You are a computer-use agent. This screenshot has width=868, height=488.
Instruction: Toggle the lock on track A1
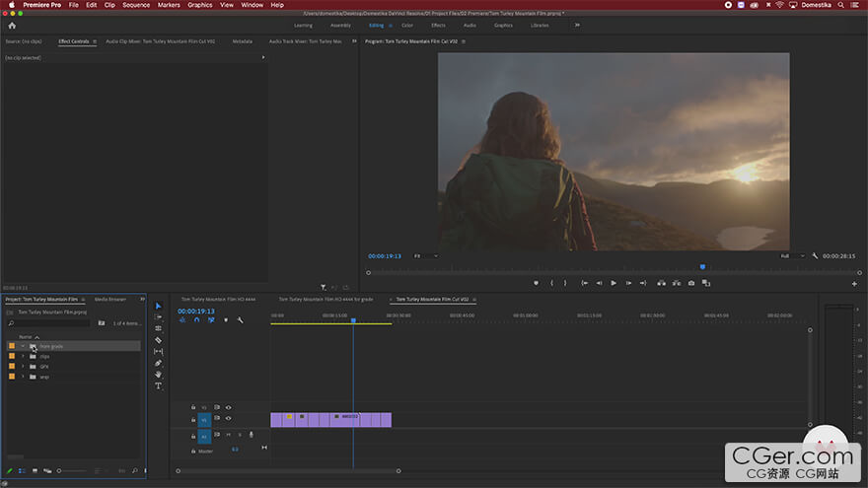pos(193,434)
